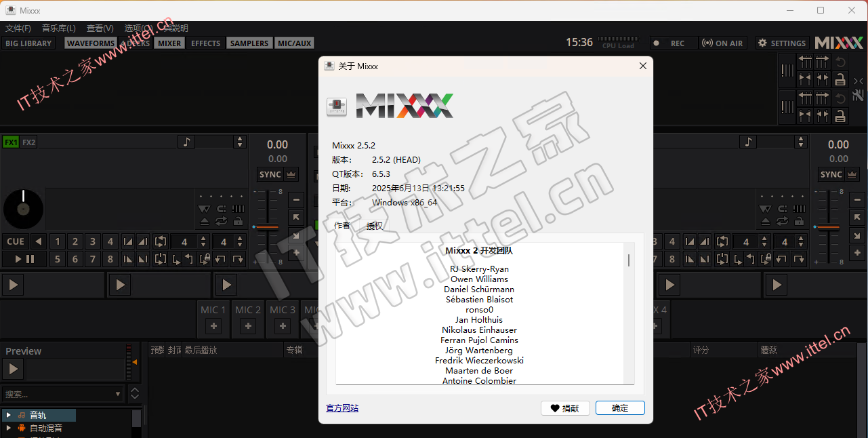
Task: Click Deck 1 musical note key icon
Action: (x=187, y=142)
